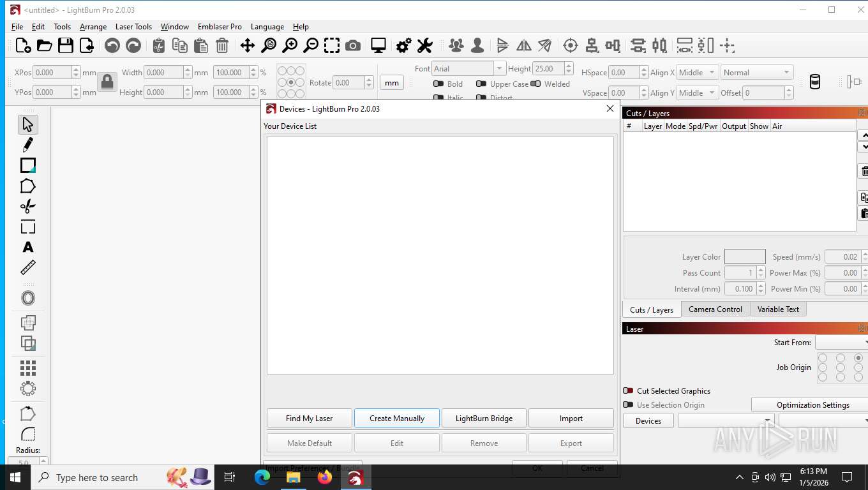This screenshot has height=490, width=868.
Task: Toggle Upper Case switch
Action: [481, 84]
